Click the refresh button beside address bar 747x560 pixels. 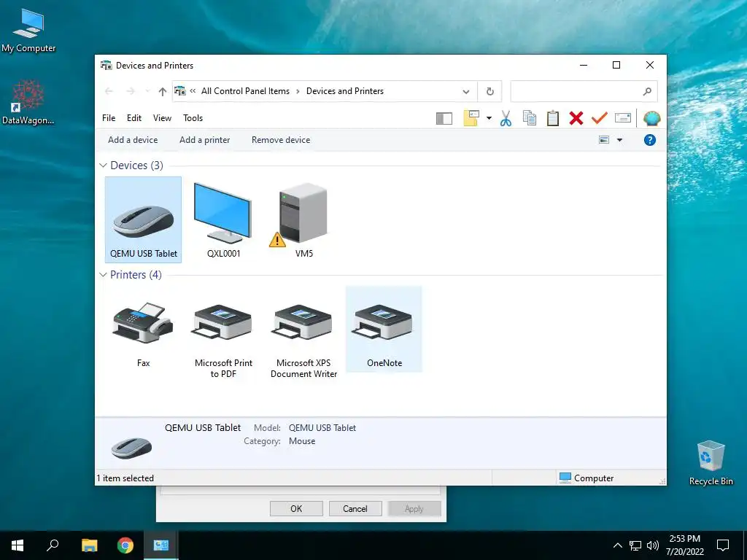point(489,91)
